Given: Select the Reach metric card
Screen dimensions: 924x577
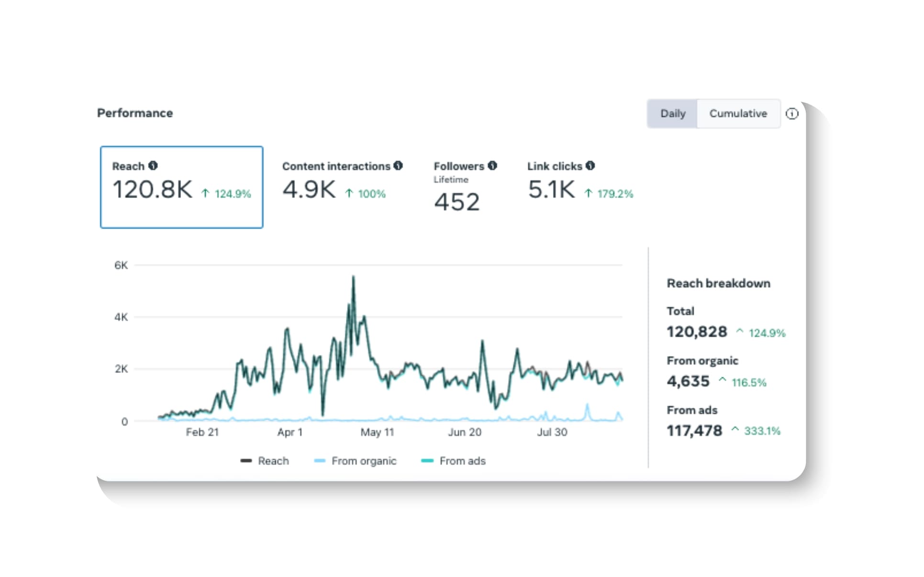Looking at the screenshot, I should click(x=181, y=187).
